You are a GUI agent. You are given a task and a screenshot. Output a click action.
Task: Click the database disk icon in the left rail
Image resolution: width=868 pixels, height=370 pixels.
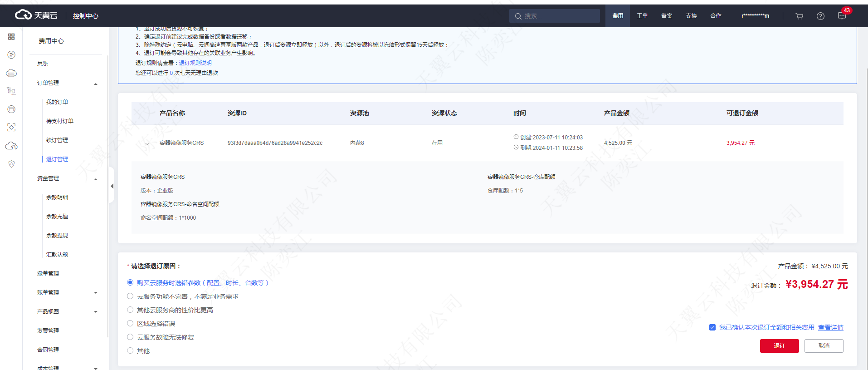tap(11, 109)
